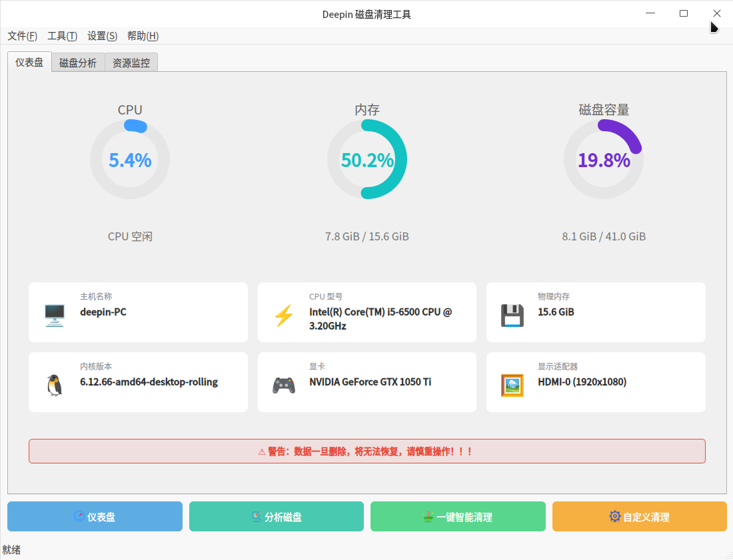Click the gamepad graphics card icon

tap(284, 386)
